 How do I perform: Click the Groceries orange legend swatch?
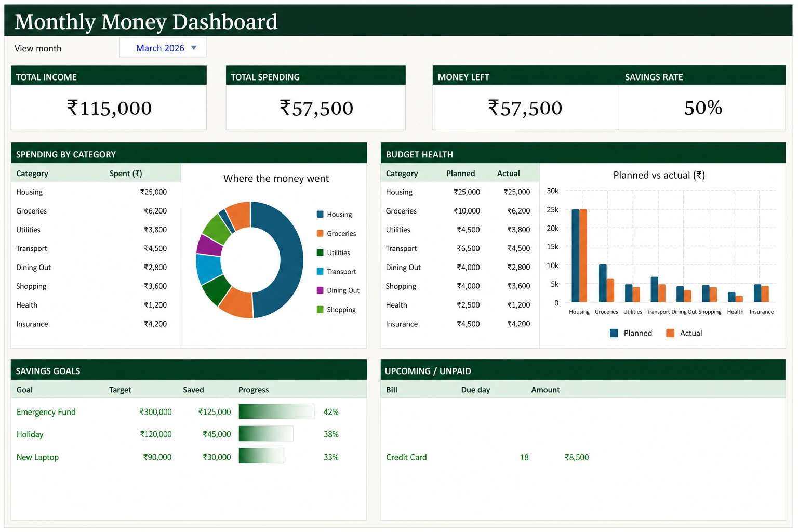click(320, 233)
